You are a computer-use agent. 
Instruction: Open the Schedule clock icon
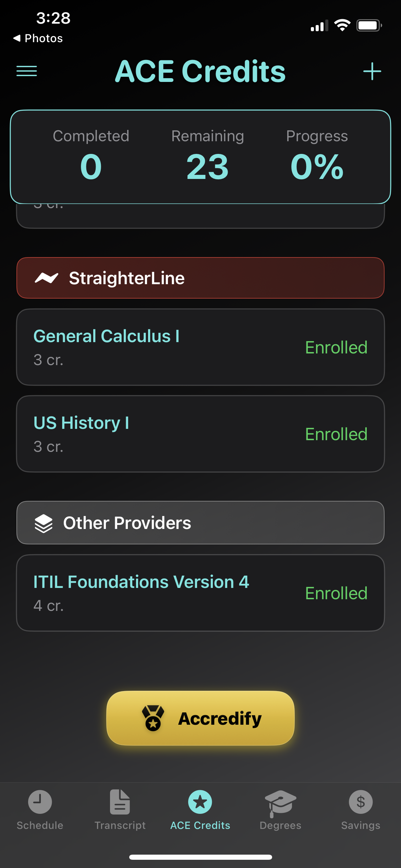tap(40, 802)
